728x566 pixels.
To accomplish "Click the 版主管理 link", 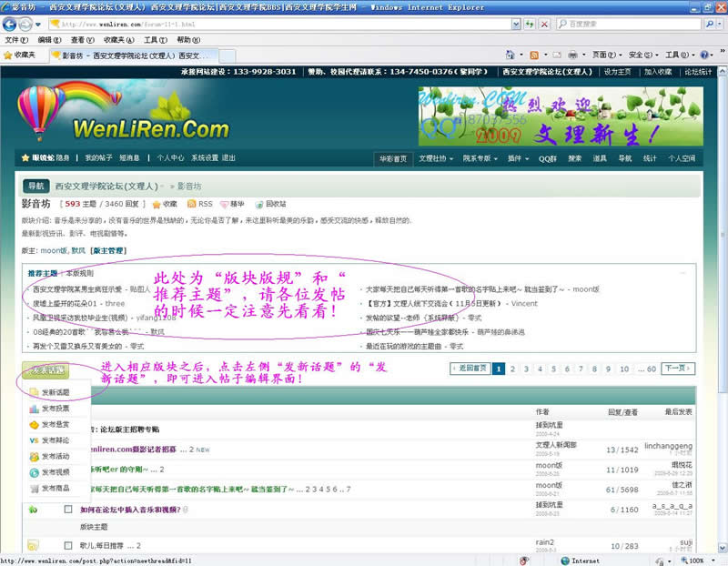I will click(108, 251).
